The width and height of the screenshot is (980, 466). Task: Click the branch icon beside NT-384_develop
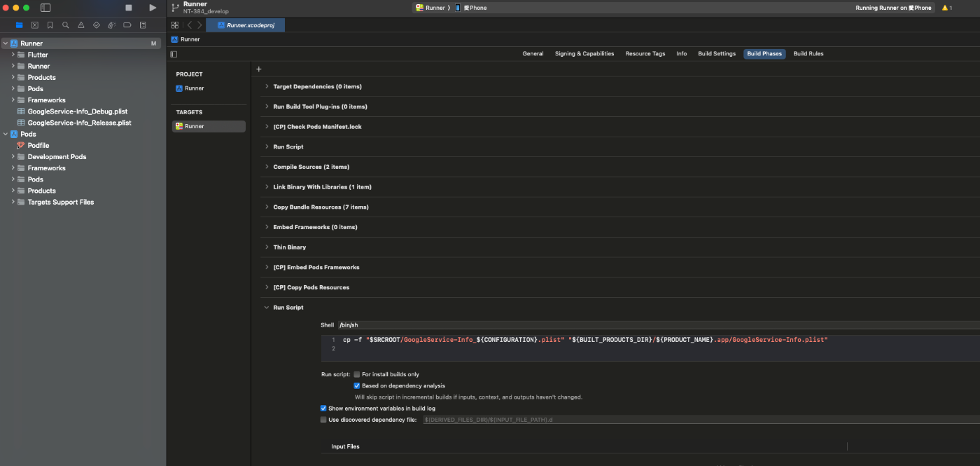pyautogui.click(x=175, y=8)
